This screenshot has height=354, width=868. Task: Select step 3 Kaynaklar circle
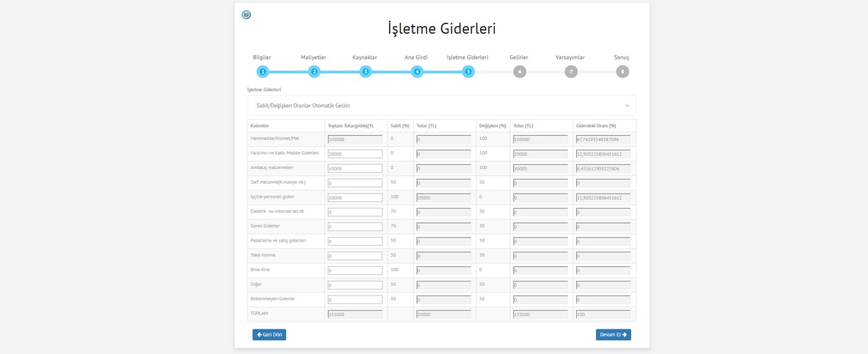(365, 72)
